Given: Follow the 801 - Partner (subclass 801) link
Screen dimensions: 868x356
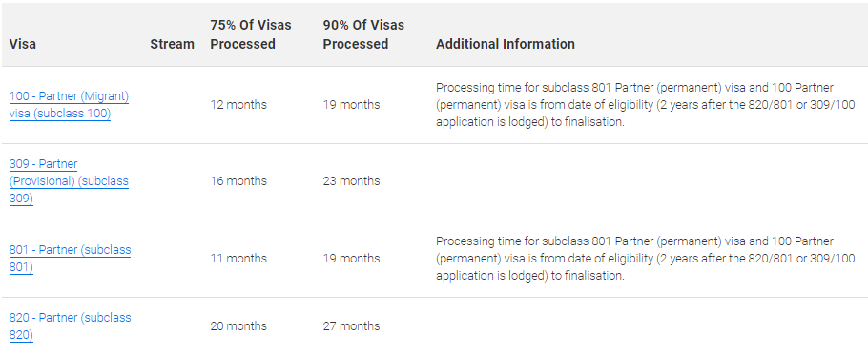Looking at the screenshot, I should (71, 259).
